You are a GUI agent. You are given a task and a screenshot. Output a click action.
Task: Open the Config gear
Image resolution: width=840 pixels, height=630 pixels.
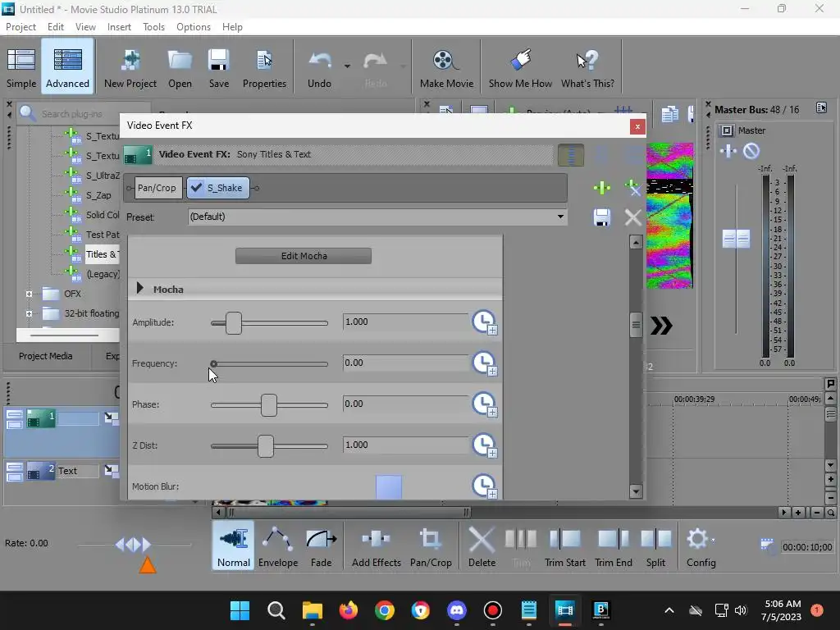pos(701,546)
